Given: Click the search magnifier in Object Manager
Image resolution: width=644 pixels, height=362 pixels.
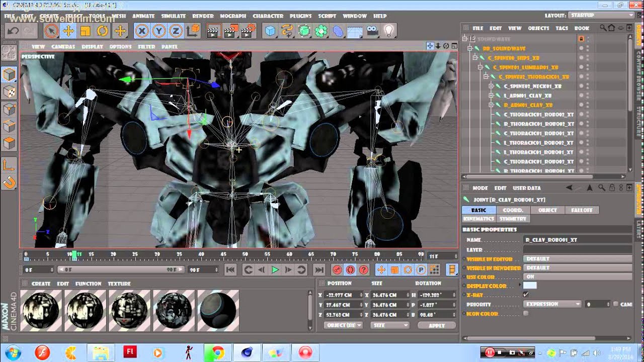Looking at the screenshot, I should [x=602, y=28].
